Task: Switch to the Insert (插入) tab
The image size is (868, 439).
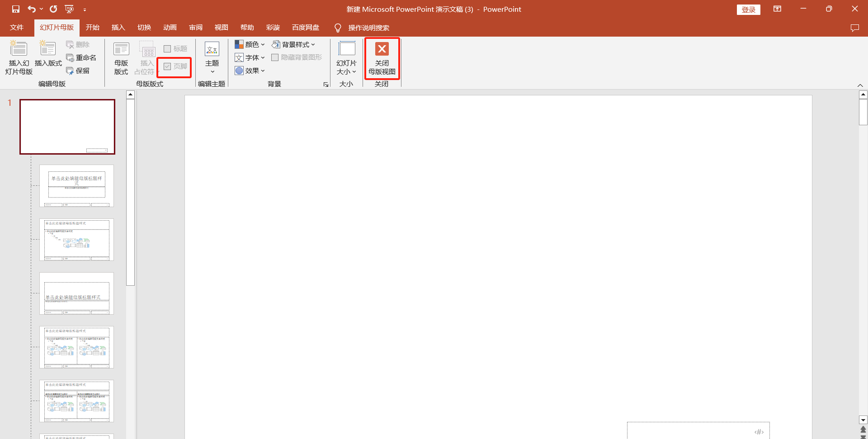Action: click(118, 28)
